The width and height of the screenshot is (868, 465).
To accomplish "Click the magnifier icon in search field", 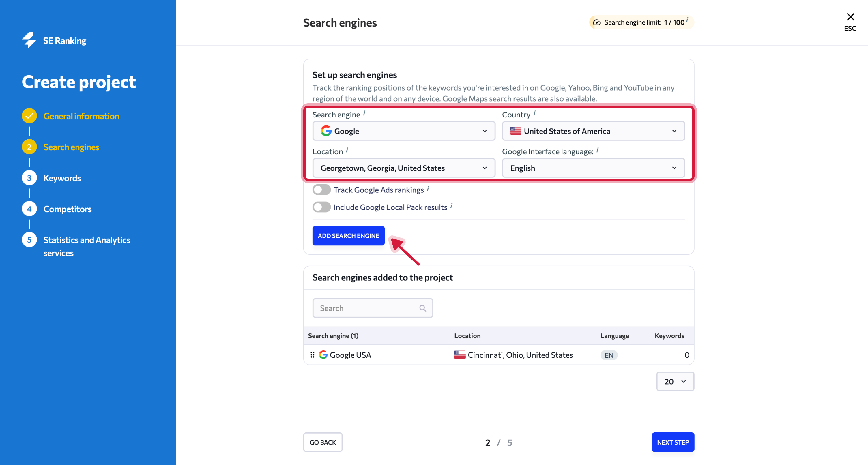I will [422, 308].
